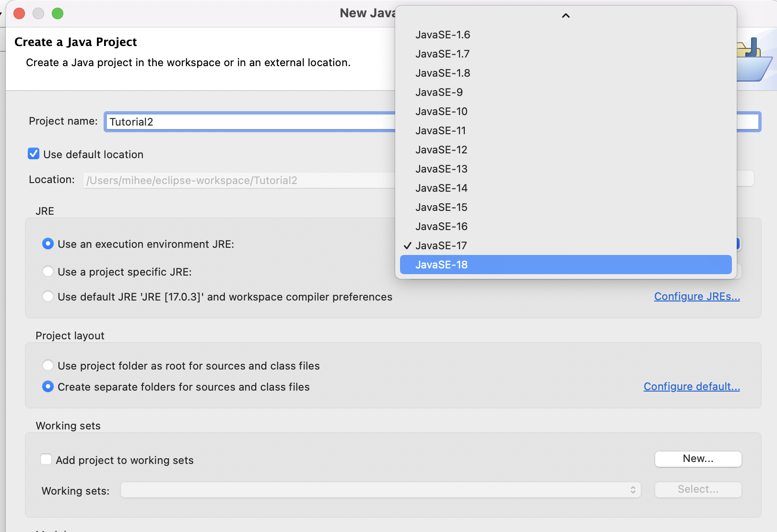Choose the highlighted JavaSE-18 item
This screenshot has height=532, width=777.
tap(565, 265)
